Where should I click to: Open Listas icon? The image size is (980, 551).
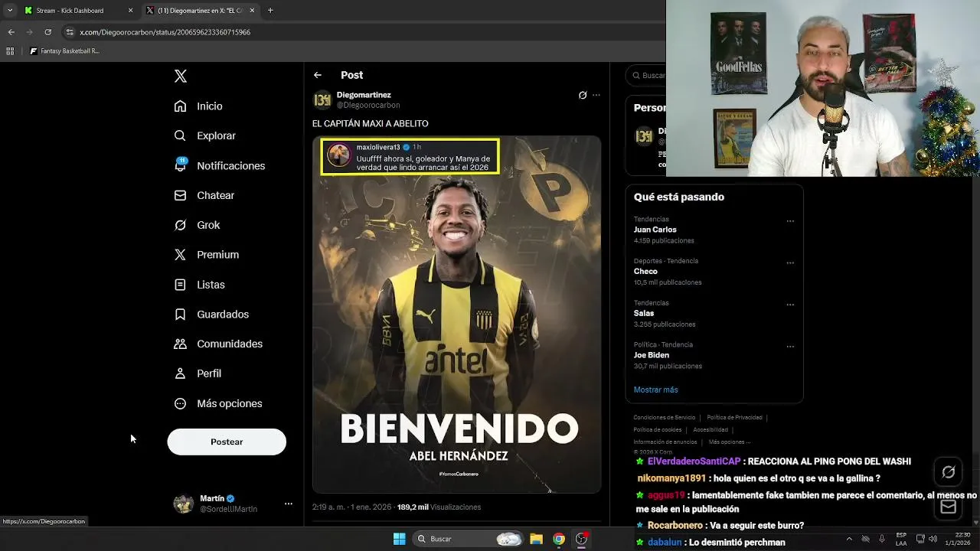coord(180,285)
